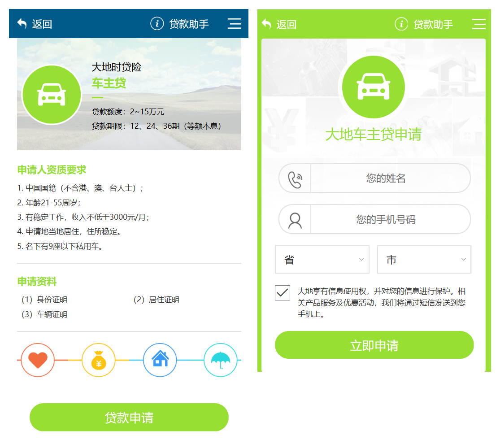Open 贷款助手 in the blue header

tap(189, 24)
